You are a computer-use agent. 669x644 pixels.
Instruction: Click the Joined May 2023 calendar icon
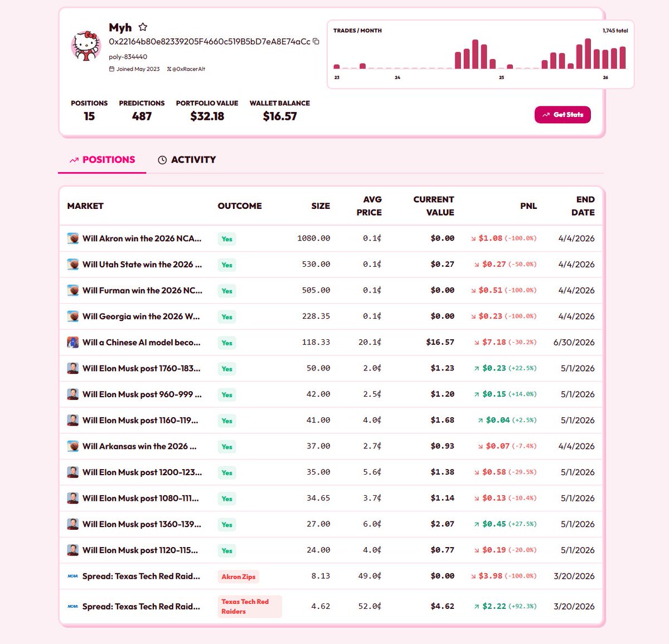[111, 69]
